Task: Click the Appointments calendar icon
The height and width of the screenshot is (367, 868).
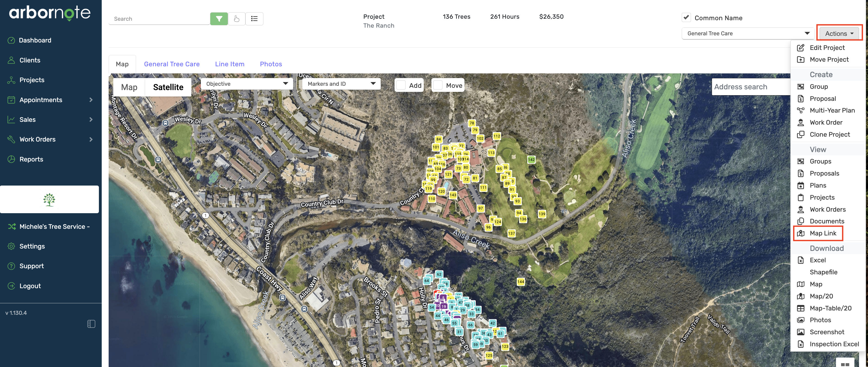Action: pyautogui.click(x=11, y=100)
